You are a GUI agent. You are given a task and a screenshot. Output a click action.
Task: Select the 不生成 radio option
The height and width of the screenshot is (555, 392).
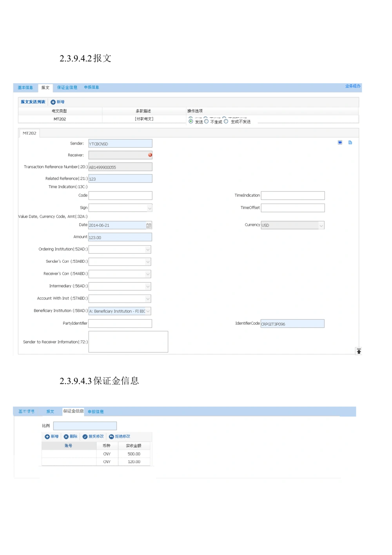click(206, 122)
